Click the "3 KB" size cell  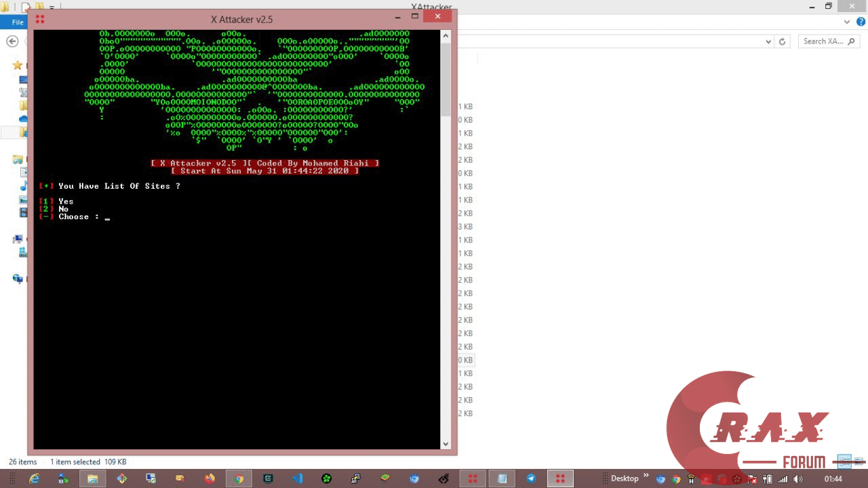[465, 227]
